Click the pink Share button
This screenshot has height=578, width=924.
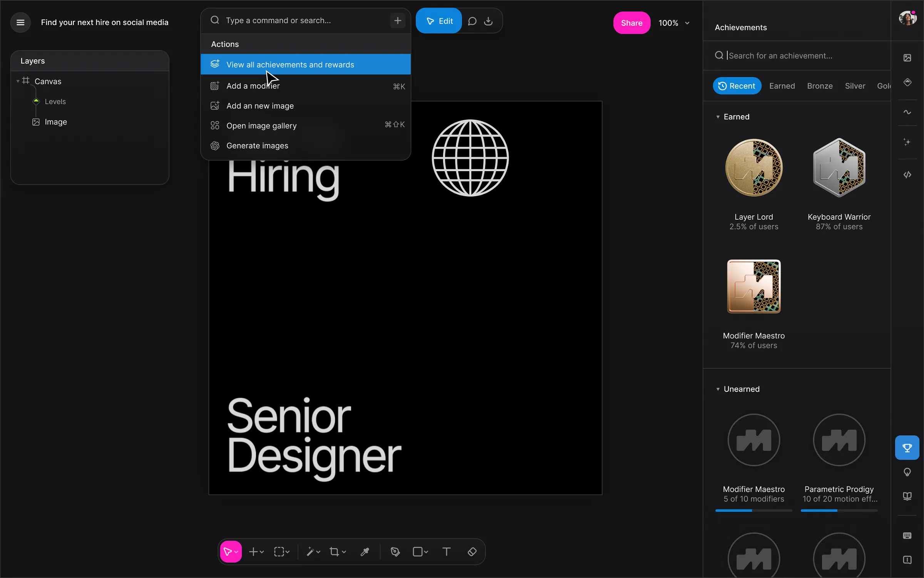click(x=631, y=23)
